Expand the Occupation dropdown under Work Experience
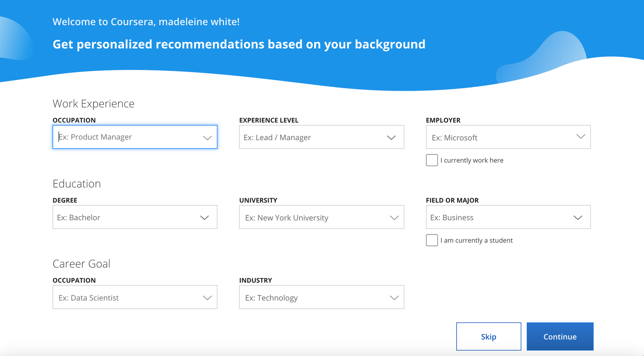644x356 pixels. pyautogui.click(x=207, y=137)
